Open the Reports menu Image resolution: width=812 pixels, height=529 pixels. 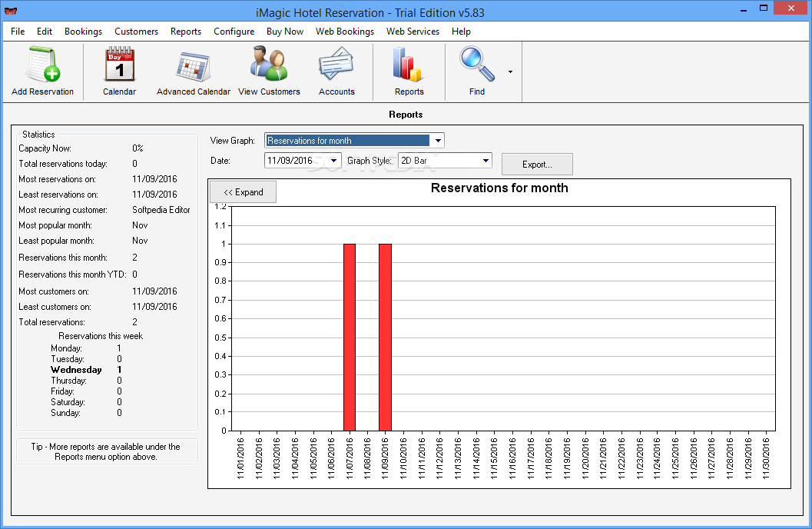(185, 32)
